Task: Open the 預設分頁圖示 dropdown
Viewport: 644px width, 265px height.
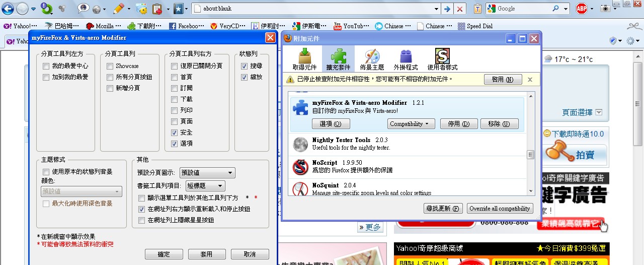Action: pyautogui.click(x=207, y=173)
